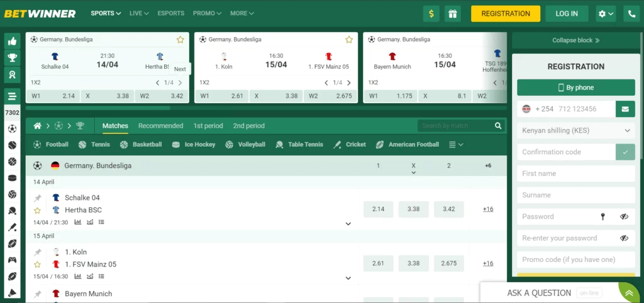Viewport: 644px width, 303px height.
Task: Open the settings gear dropdown
Action: pos(606,14)
